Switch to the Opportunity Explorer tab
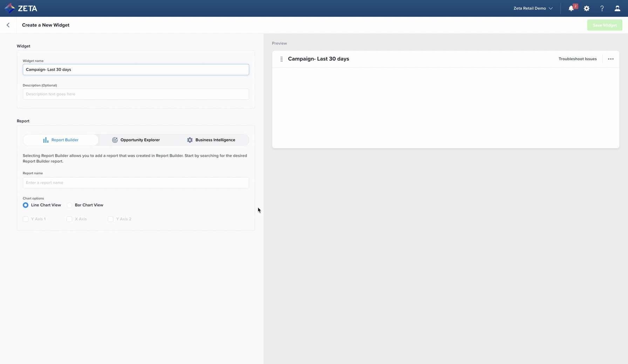Screen dimensions: 628x364 136,140
